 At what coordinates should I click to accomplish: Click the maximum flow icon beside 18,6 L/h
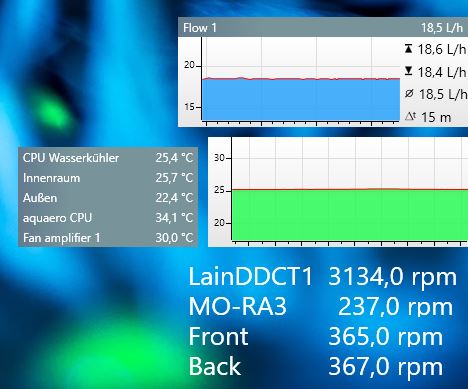coord(408,49)
